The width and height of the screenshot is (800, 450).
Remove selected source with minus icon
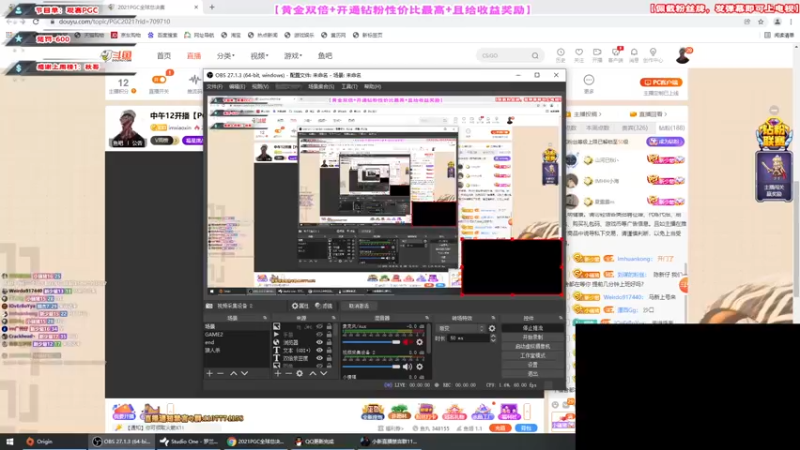pos(288,373)
